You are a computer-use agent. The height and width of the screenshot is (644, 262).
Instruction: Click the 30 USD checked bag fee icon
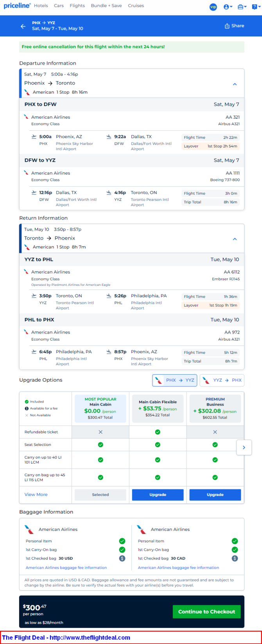point(122,558)
